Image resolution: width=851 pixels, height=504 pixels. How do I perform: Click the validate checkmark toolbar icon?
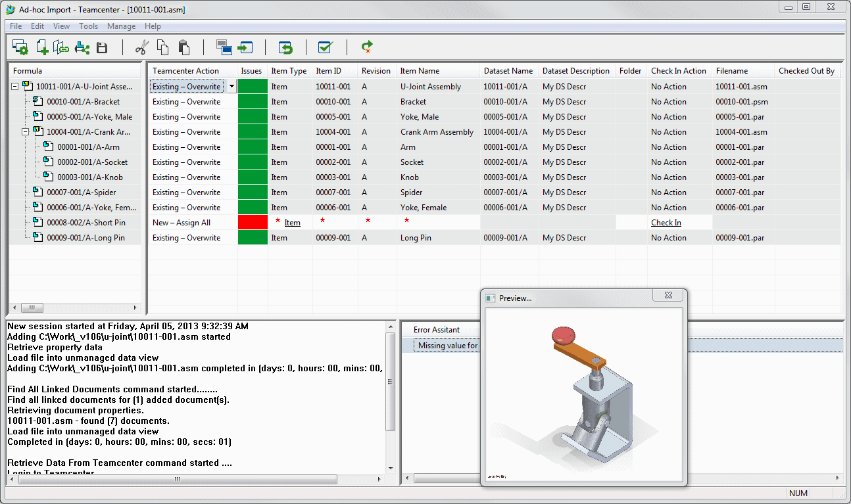(x=325, y=47)
